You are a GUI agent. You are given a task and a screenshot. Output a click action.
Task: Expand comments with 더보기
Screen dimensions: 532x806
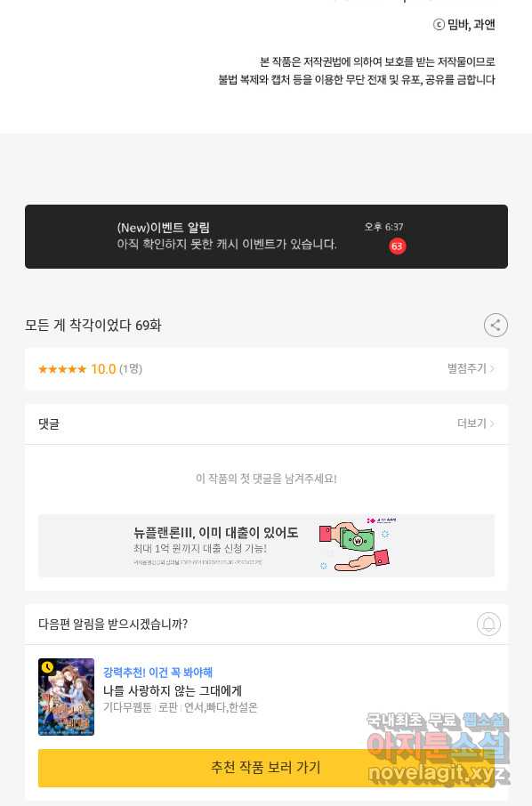pos(476,423)
